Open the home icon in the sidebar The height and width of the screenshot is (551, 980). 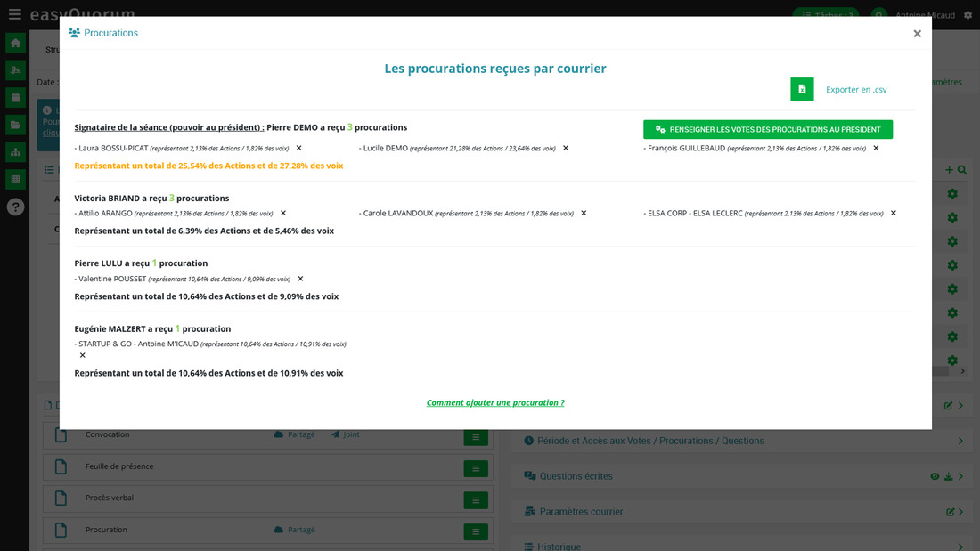(15, 43)
